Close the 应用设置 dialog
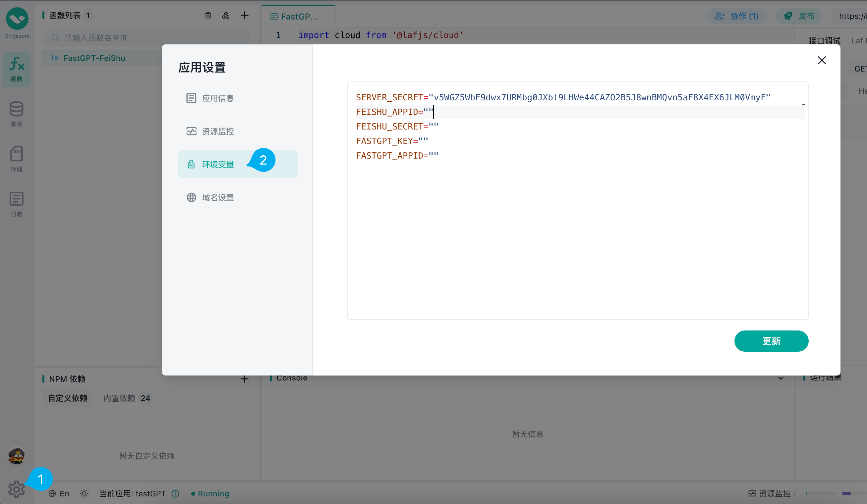This screenshot has height=504, width=867. pos(822,60)
